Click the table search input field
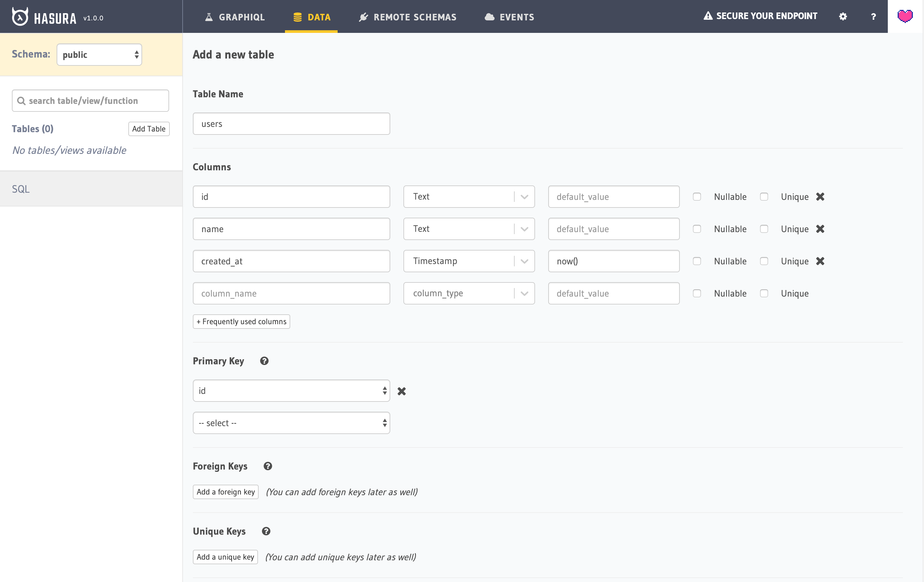924x582 pixels. coord(90,100)
